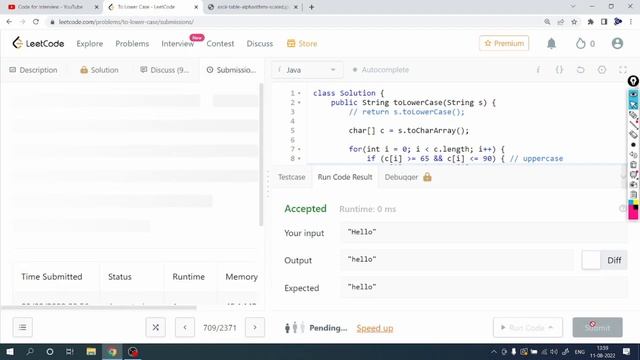Click the LeetCode logo
Image resolution: width=640 pixels, height=360 pixels.
(x=38, y=43)
